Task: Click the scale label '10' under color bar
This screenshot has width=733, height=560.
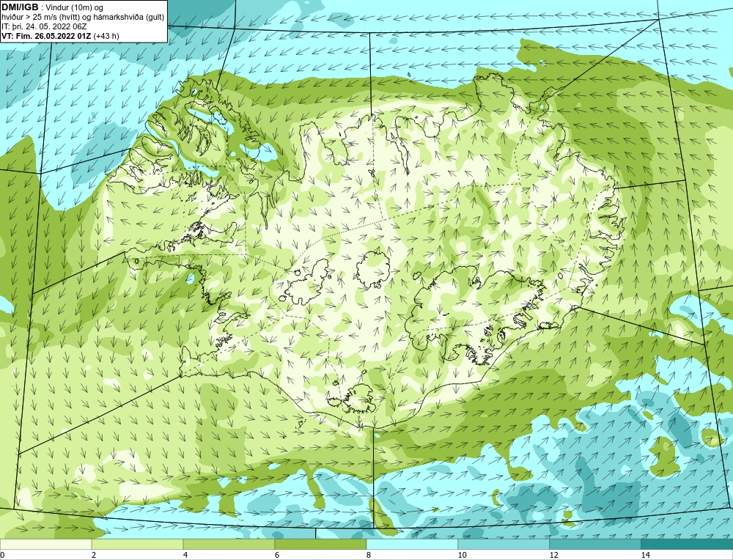Action: (x=463, y=555)
